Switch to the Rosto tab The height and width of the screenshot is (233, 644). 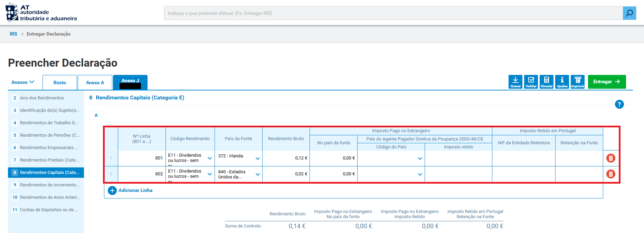(x=60, y=82)
